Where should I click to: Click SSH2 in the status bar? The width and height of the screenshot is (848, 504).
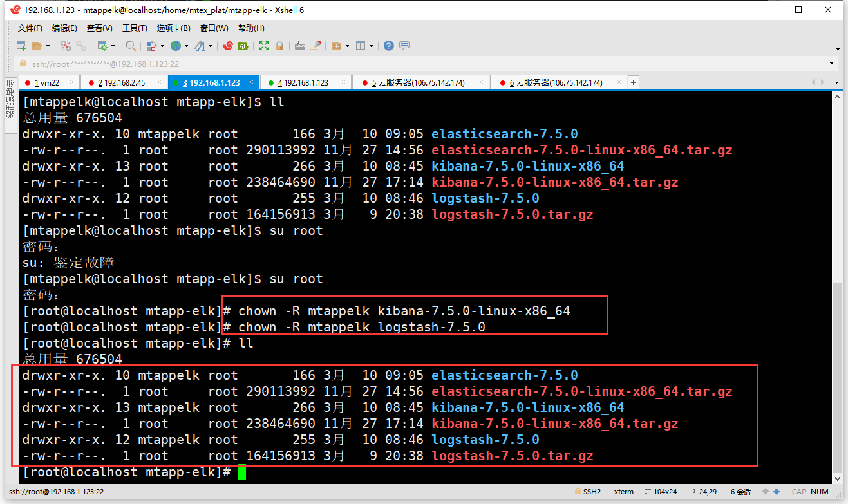pos(587,492)
